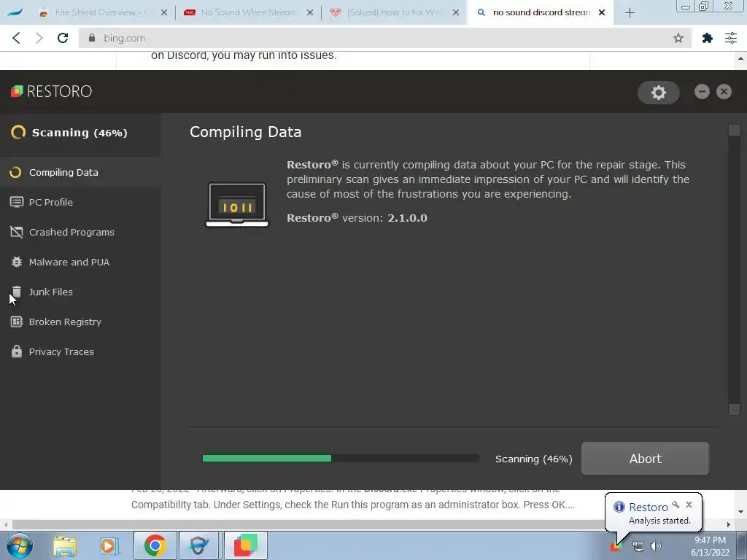
Task: Close the No Sound When Stream tab
Action: 310,13
